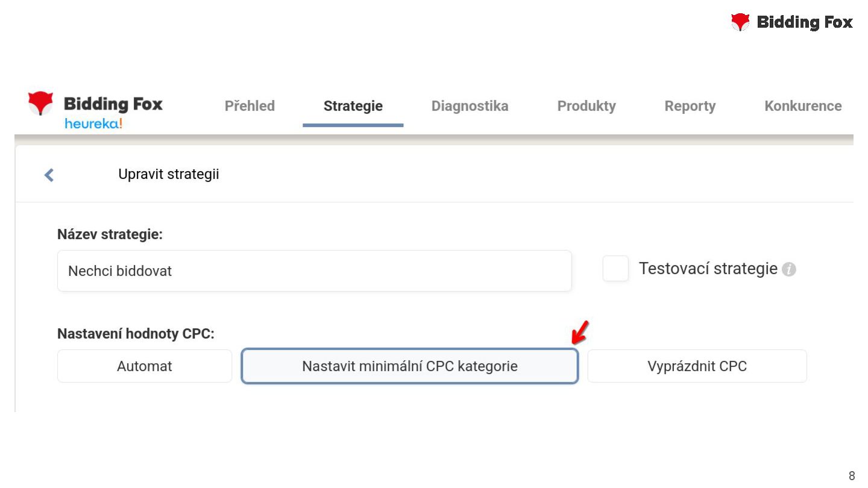Click the slide page number 8
The image size is (868, 488).
(851, 476)
